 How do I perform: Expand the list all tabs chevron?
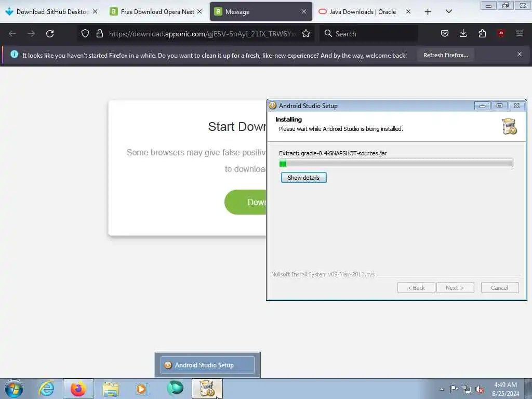point(448,11)
